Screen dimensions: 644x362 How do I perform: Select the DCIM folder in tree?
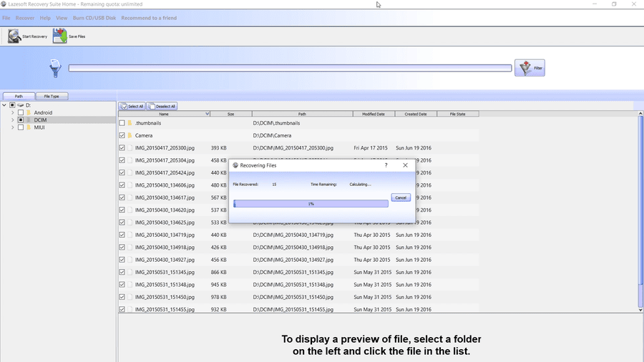(40, 120)
